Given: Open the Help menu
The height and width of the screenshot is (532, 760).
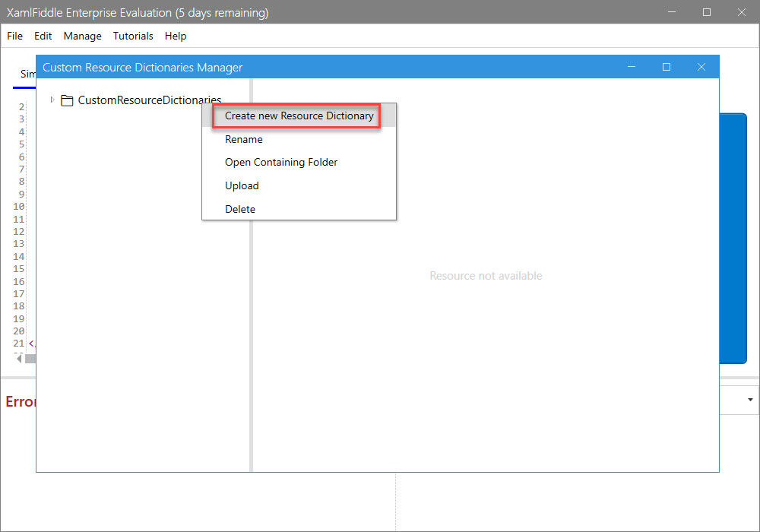Looking at the screenshot, I should (176, 36).
